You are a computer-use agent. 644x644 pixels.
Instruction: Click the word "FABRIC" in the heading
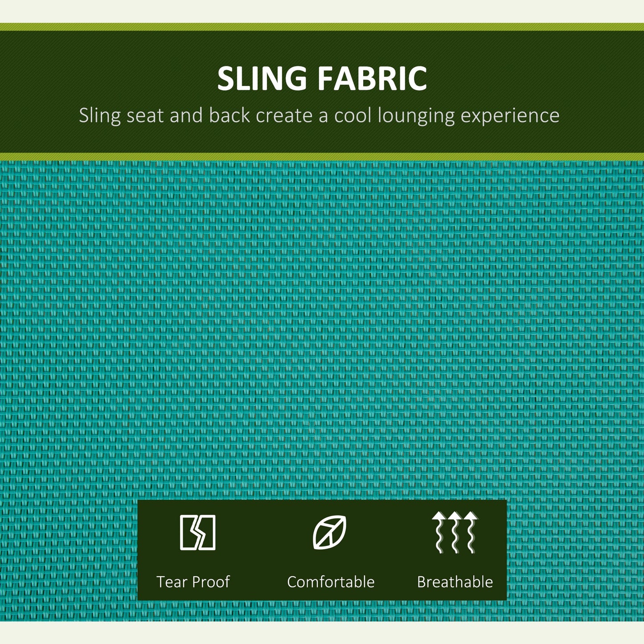point(372,79)
